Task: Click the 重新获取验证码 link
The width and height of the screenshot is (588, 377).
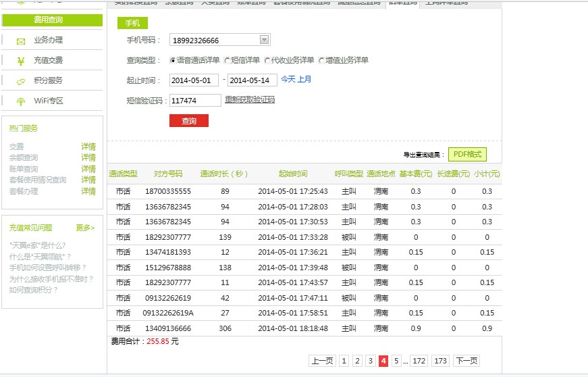Action: 250,100
